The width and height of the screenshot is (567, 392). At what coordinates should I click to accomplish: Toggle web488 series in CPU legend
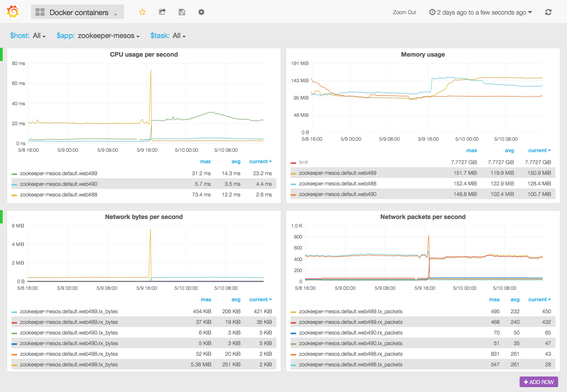click(x=58, y=195)
